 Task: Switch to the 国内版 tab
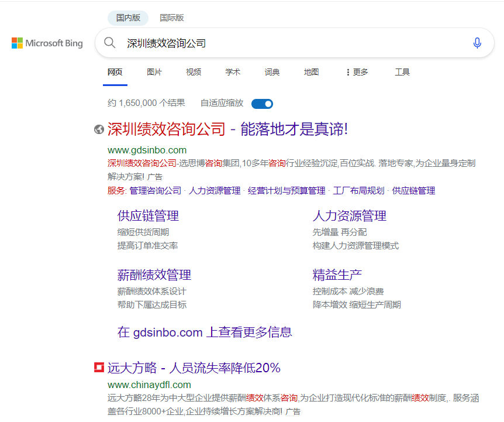(128, 18)
